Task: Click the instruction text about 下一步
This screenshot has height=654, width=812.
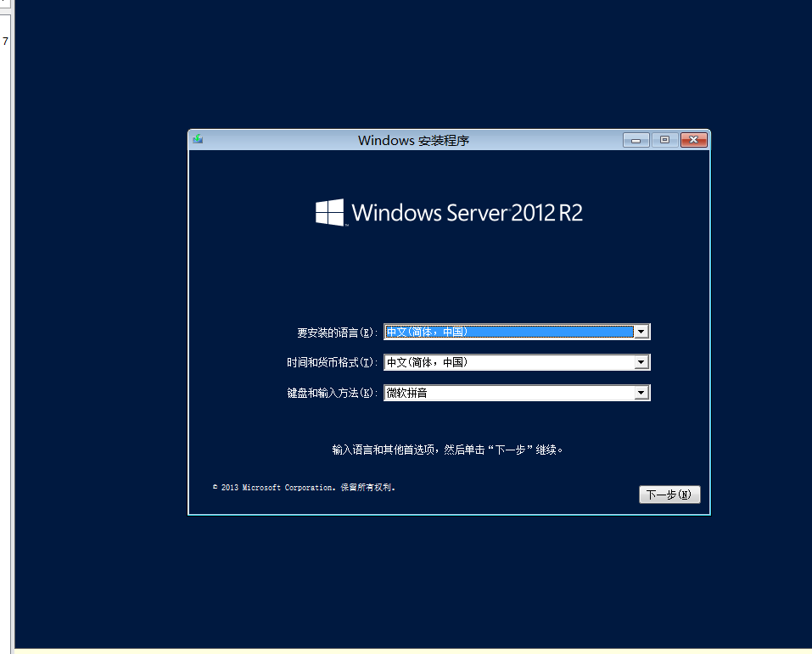Action: (x=447, y=450)
